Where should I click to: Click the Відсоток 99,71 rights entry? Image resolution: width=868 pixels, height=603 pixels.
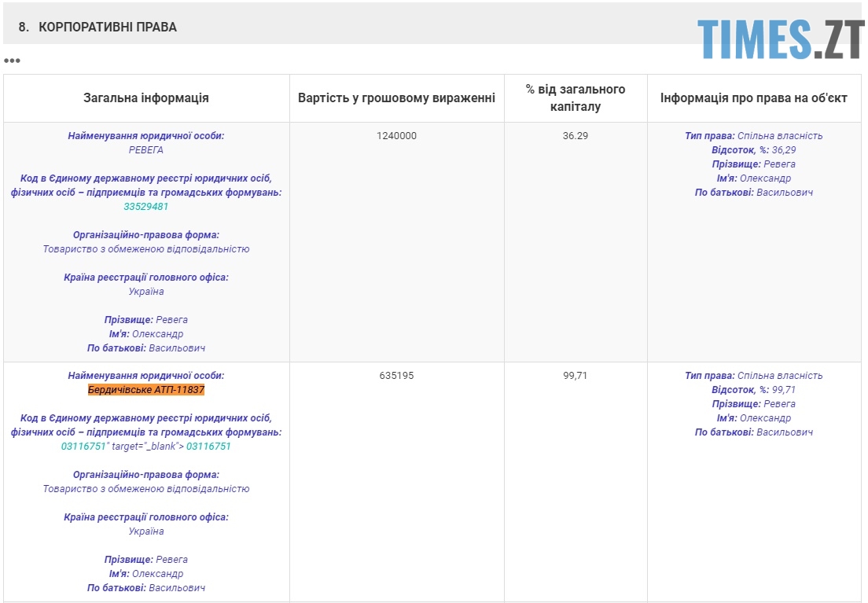click(x=753, y=390)
